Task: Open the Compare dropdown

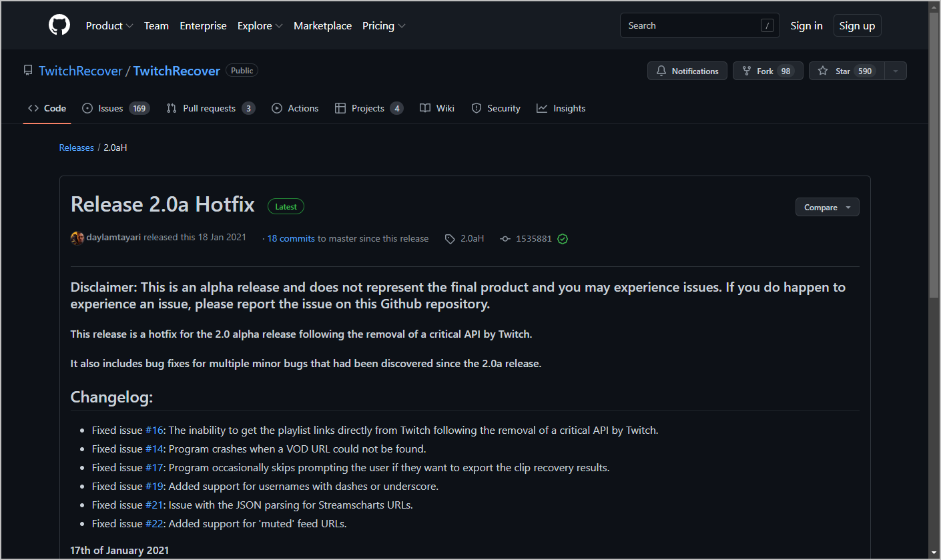Action: pyautogui.click(x=828, y=208)
